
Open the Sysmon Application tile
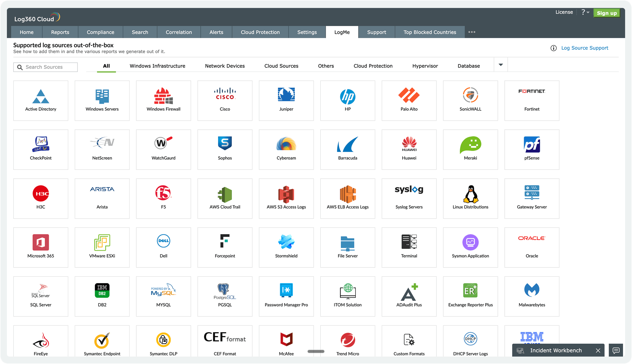(470, 247)
